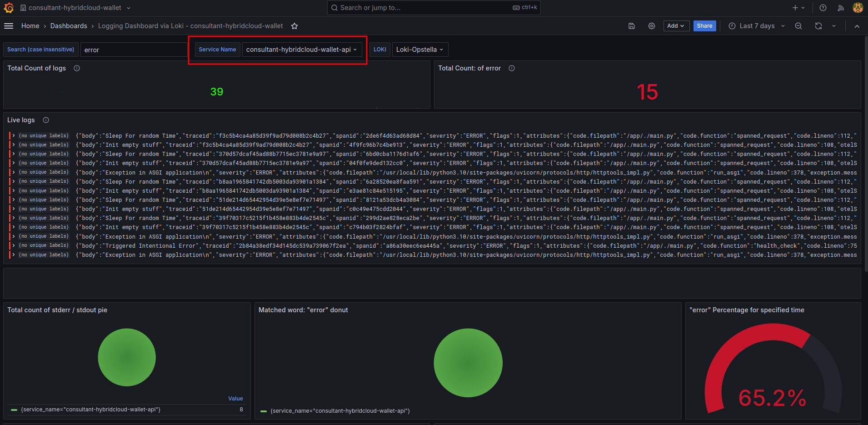The width and height of the screenshot is (868, 425).
Task: Open the plus New menu icon
Action: coord(798,8)
